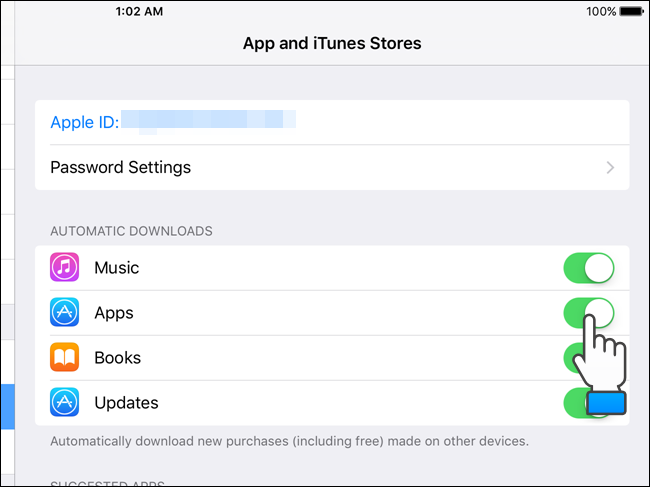Tap the 100% battery percentage indicator
The height and width of the screenshot is (487, 650).
[601, 11]
